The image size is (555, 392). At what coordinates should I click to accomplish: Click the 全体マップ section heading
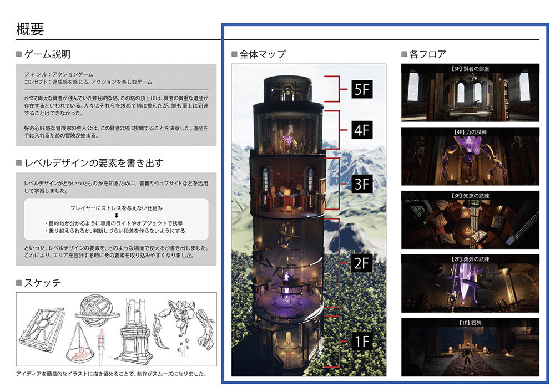coord(262,54)
